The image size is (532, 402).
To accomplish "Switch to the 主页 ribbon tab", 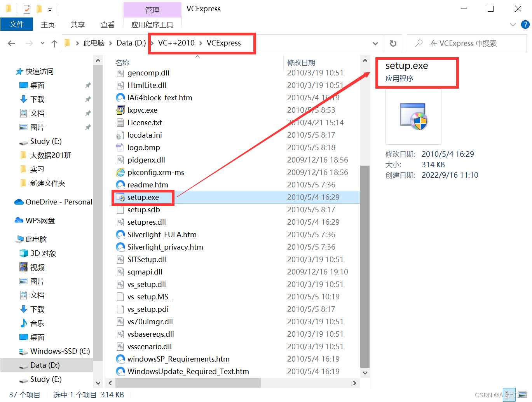I will pyautogui.click(x=48, y=24).
